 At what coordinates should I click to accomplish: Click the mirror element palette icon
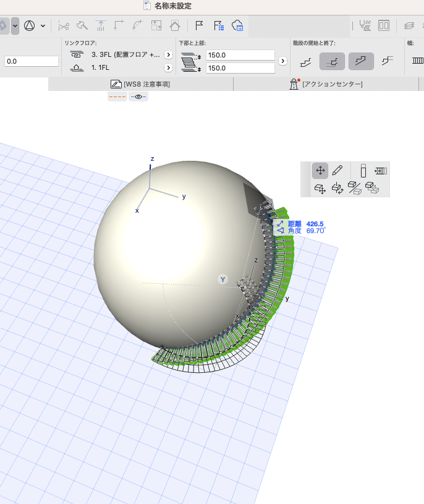pyautogui.click(x=355, y=189)
